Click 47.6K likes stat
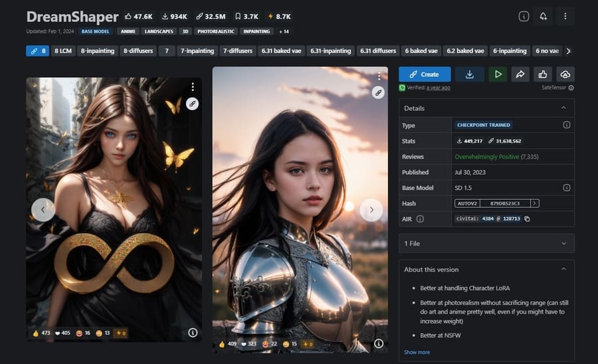The width and height of the screenshot is (598, 364). coord(139,17)
